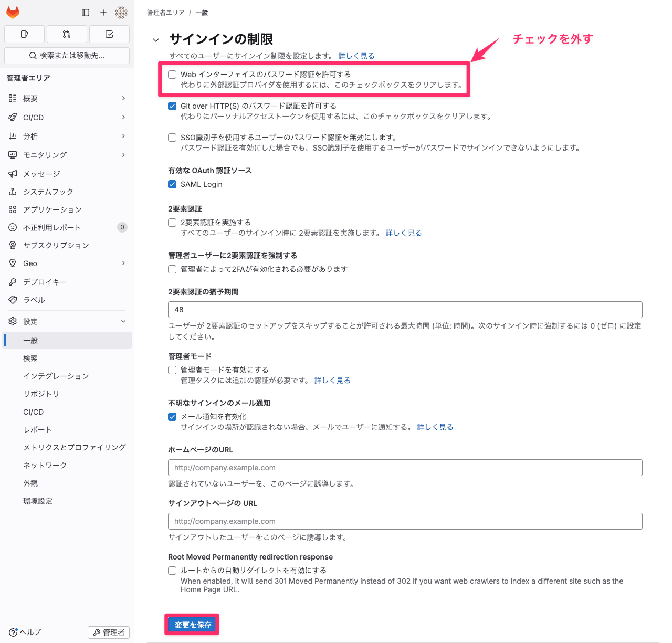Image resolution: width=672 pixels, height=643 pixels.
Task: Click the 検索または移動先 search box
Action: [67, 56]
